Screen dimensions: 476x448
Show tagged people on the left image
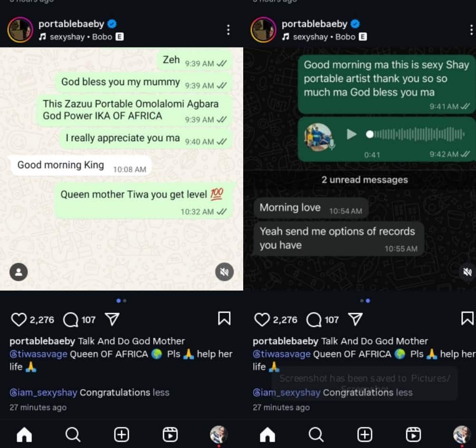(x=19, y=272)
